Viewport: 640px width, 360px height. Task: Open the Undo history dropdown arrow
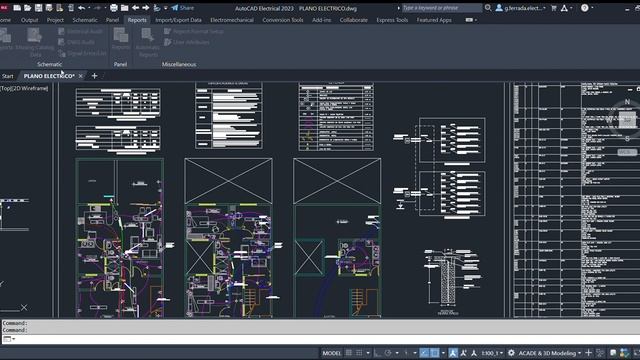89,8
